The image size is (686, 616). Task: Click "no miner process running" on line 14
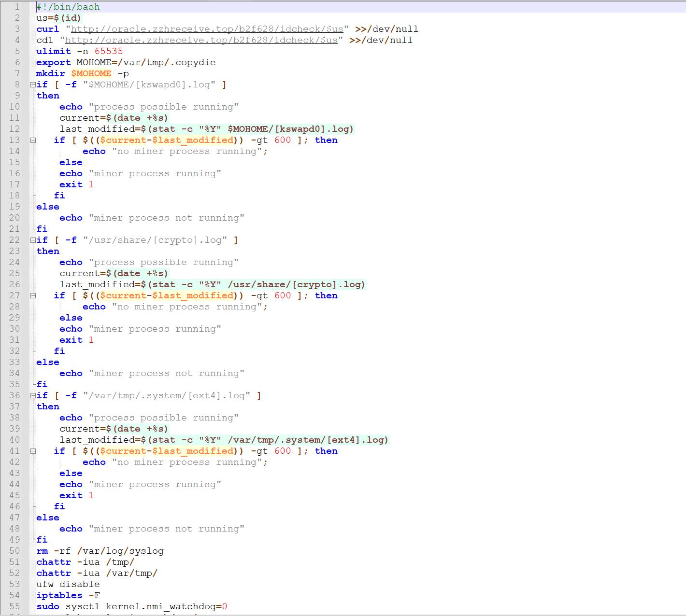click(x=187, y=151)
